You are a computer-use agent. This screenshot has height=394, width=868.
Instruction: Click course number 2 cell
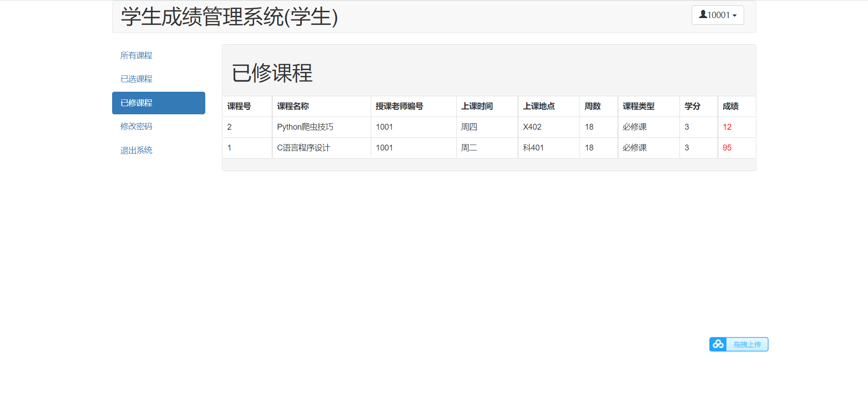click(247, 127)
